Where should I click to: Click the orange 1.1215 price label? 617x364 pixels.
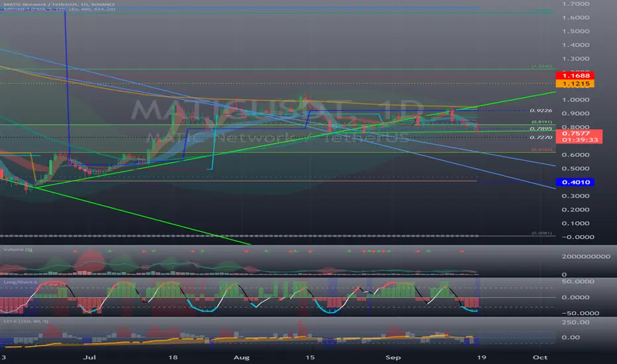click(575, 83)
